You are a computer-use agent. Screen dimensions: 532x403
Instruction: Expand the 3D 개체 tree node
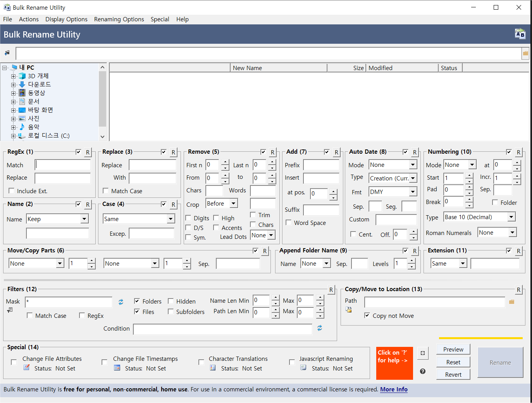click(x=14, y=76)
